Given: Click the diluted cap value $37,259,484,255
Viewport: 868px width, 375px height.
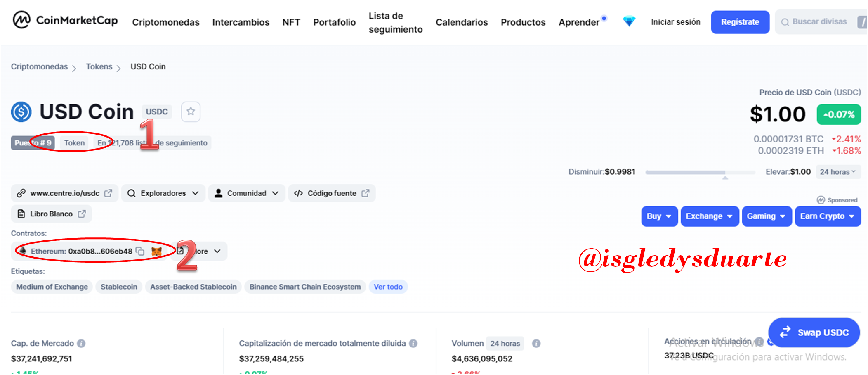Looking at the screenshot, I should [x=271, y=358].
